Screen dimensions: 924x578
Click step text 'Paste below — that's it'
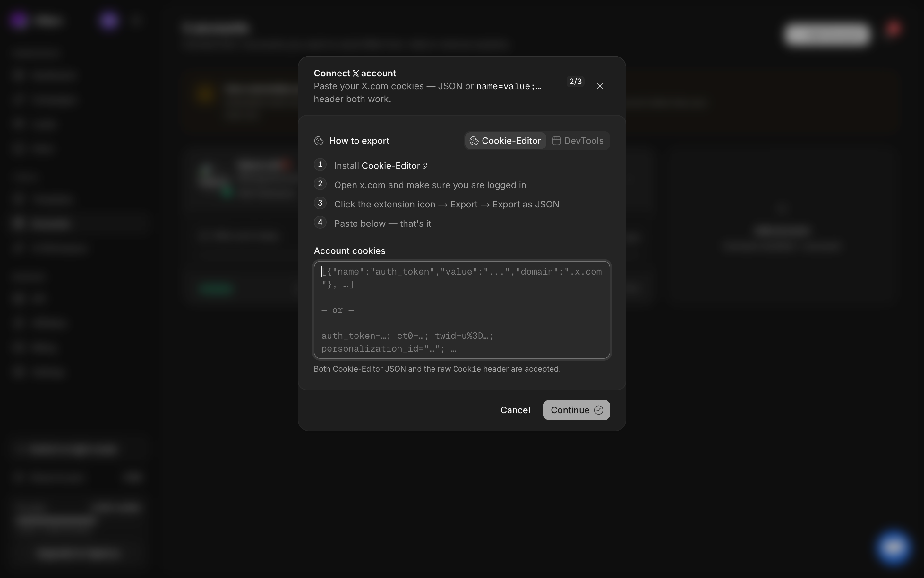[382, 223]
